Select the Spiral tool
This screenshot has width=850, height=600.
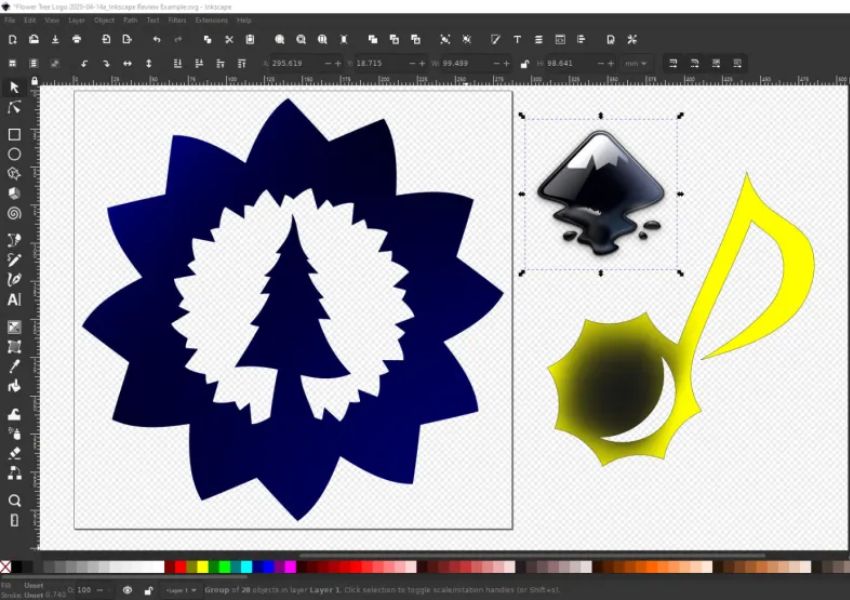(14, 213)
